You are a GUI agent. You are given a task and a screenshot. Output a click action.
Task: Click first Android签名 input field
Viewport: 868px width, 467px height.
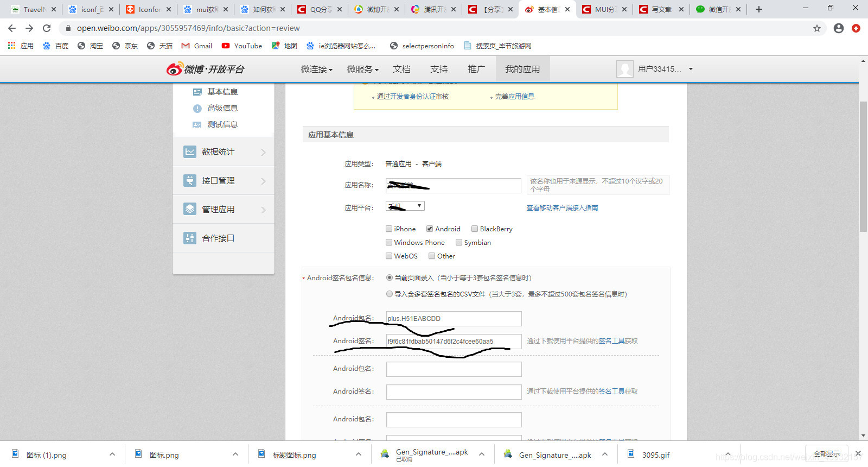click(x=454, y=342)
